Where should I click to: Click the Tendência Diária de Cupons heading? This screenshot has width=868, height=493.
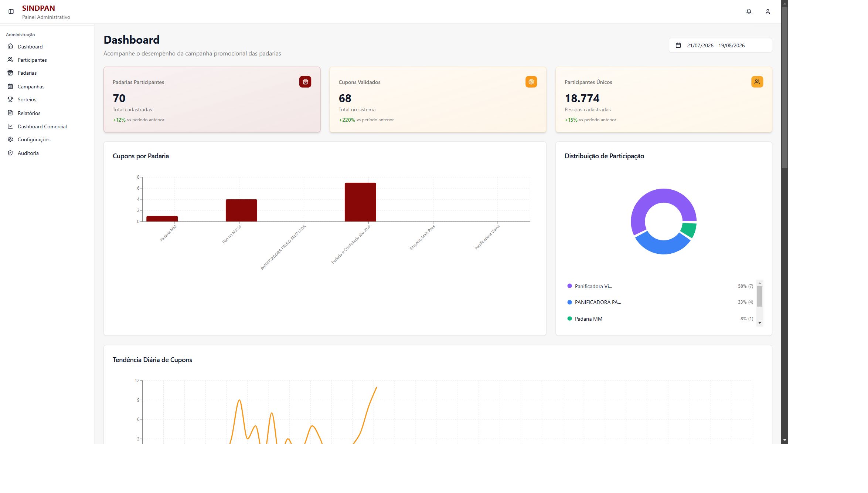(x=152, y=360)
